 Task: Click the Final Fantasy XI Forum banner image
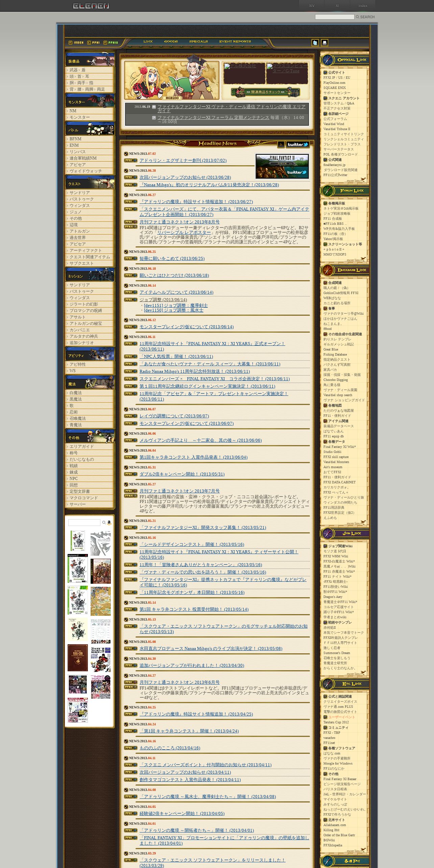click(x=282, y=166)
